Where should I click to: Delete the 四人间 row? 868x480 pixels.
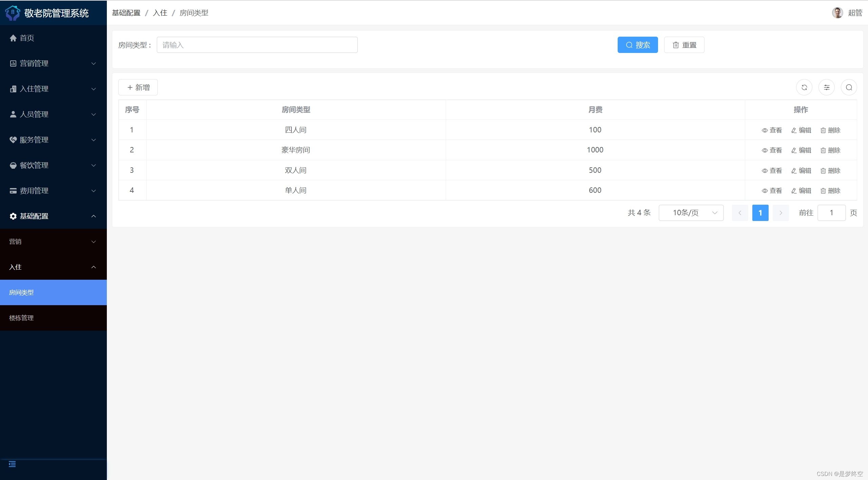tap(830, 130)
